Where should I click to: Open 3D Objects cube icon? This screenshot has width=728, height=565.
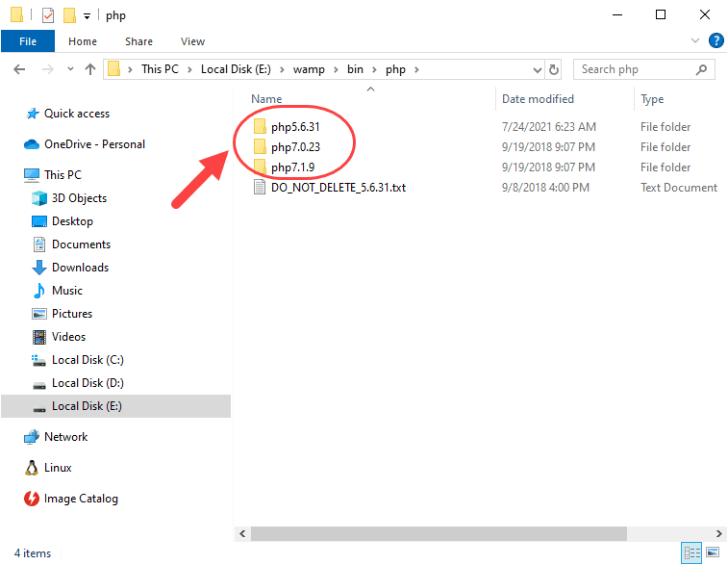point(39,198)
